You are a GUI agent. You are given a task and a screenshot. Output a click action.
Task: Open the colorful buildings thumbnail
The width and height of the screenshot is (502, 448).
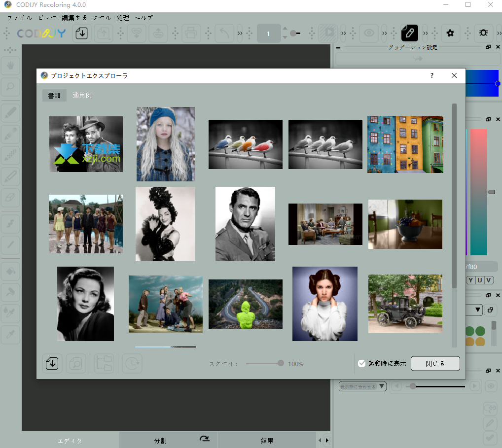(x=405, y=144)
